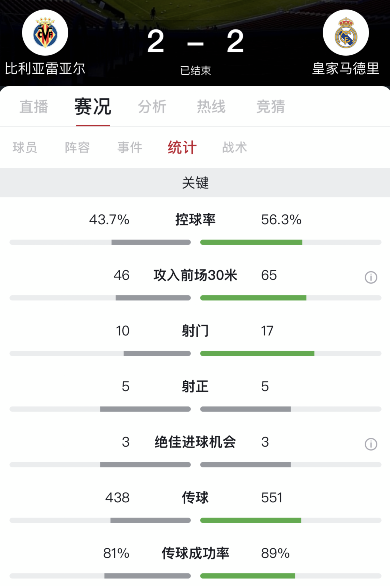Select the 赛况 tab
The image size is (390, 586).
[x=93, y=107]
